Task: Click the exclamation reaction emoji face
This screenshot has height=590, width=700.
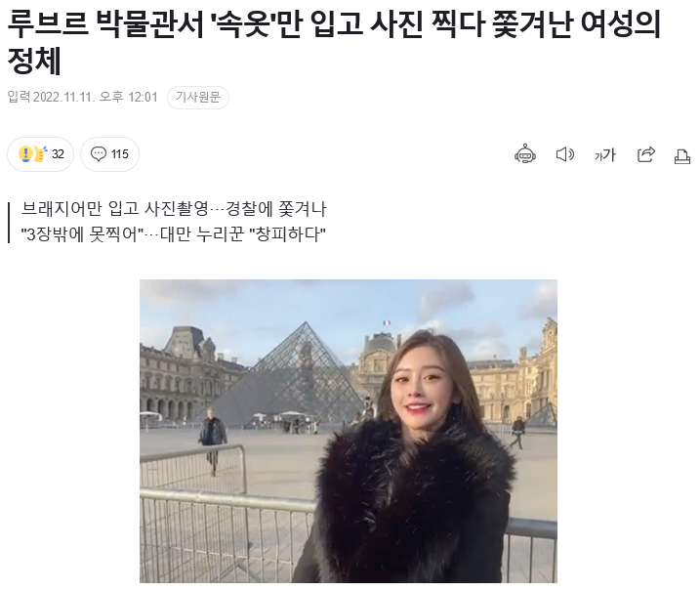Action: [x=25, y=154]
